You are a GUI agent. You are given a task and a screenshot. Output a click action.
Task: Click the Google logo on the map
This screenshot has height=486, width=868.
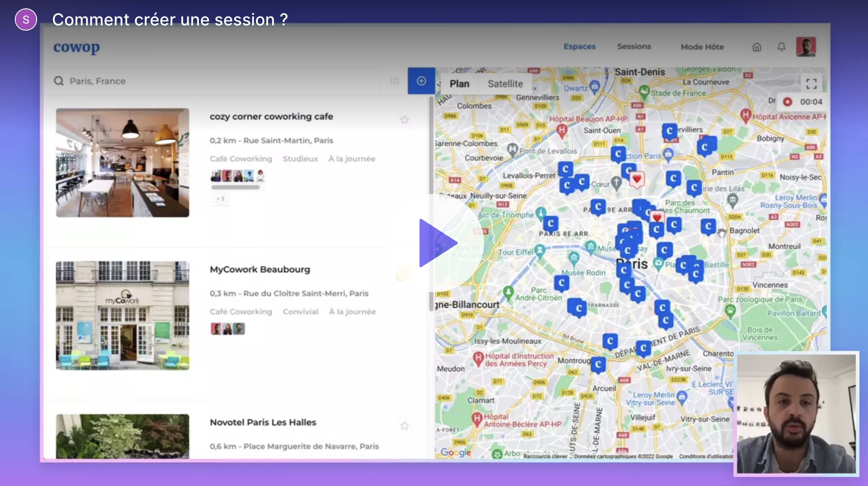455,452
